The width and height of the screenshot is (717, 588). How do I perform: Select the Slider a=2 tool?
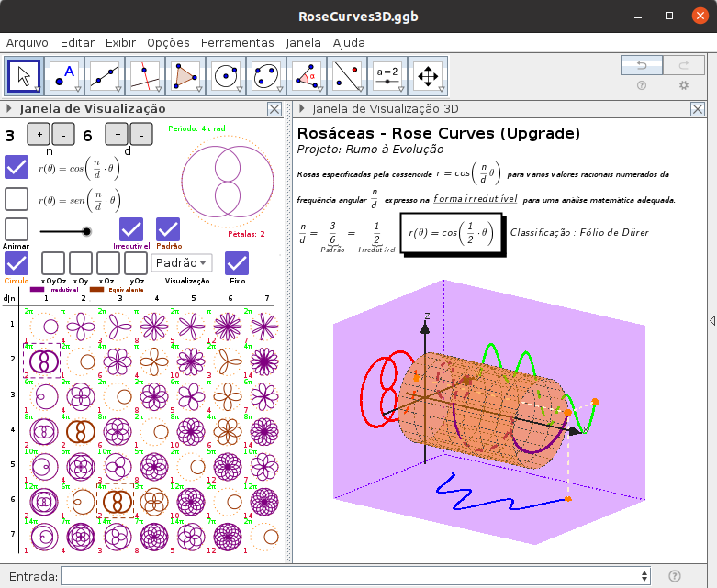point(387,76)
